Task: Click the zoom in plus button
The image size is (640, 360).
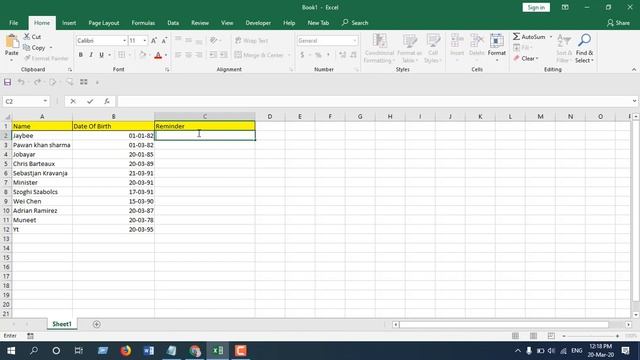Action: [617, 336]
